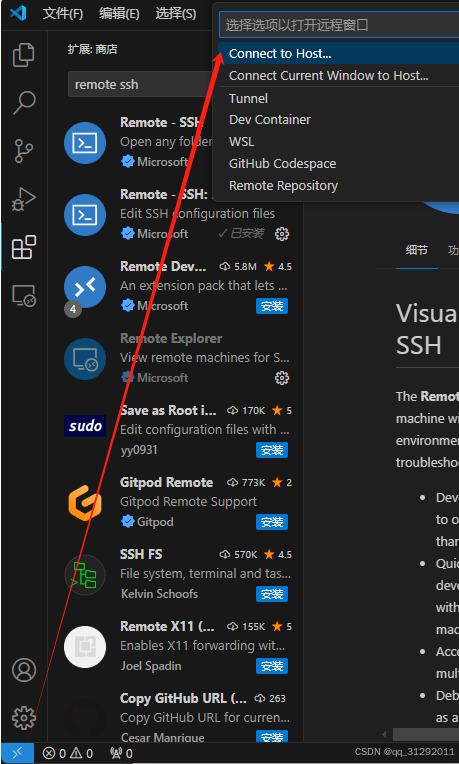Select the Tunnel option
The image size is (459, 764).
pos(339,98)
